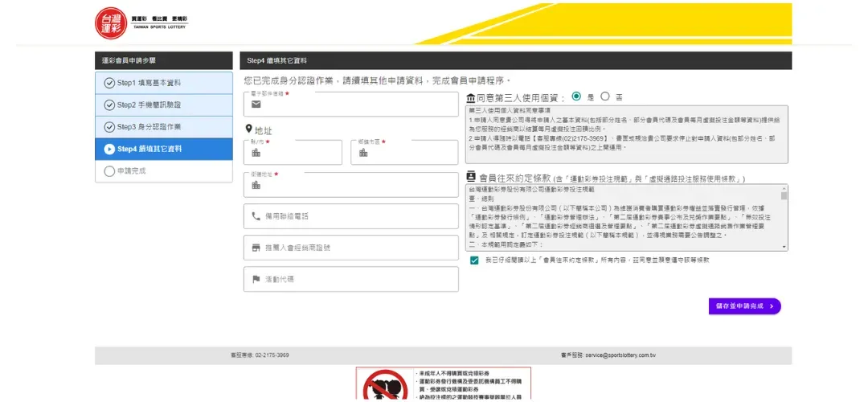Click scrollbar down arrow in terms box

point(784,245)
